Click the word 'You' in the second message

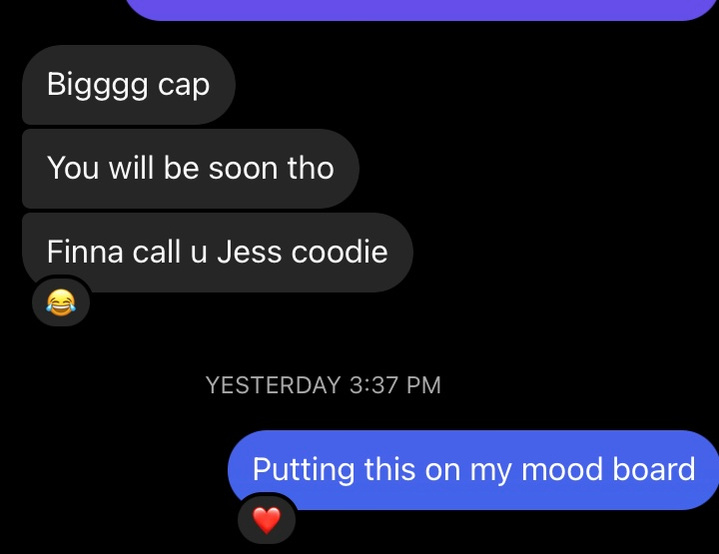73,168
